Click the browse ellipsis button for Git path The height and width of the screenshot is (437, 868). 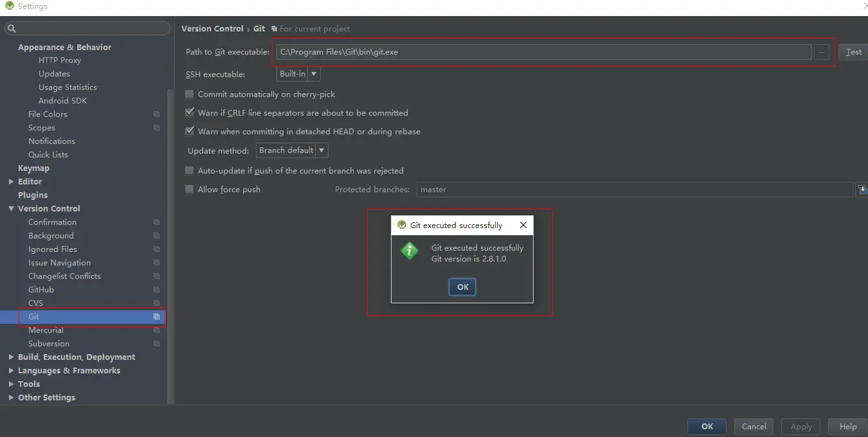[822, 52]
